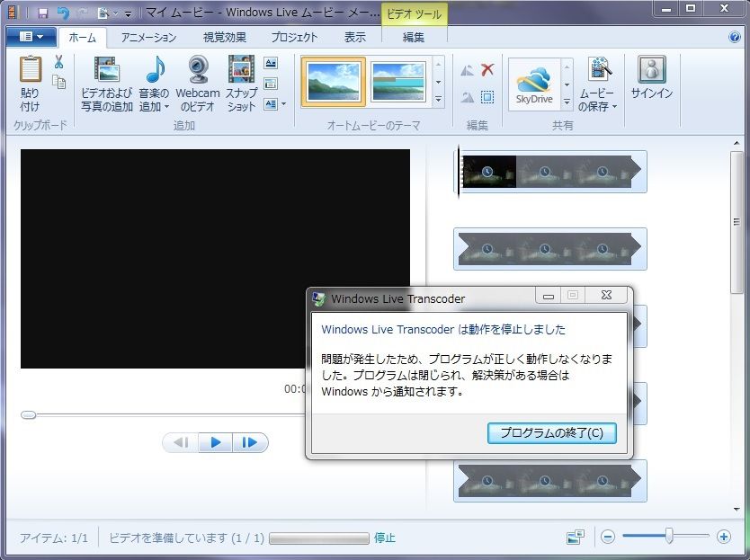Zoom out timeline with minus button
Viewport: 750px width, 560px height.
point(607,537)
